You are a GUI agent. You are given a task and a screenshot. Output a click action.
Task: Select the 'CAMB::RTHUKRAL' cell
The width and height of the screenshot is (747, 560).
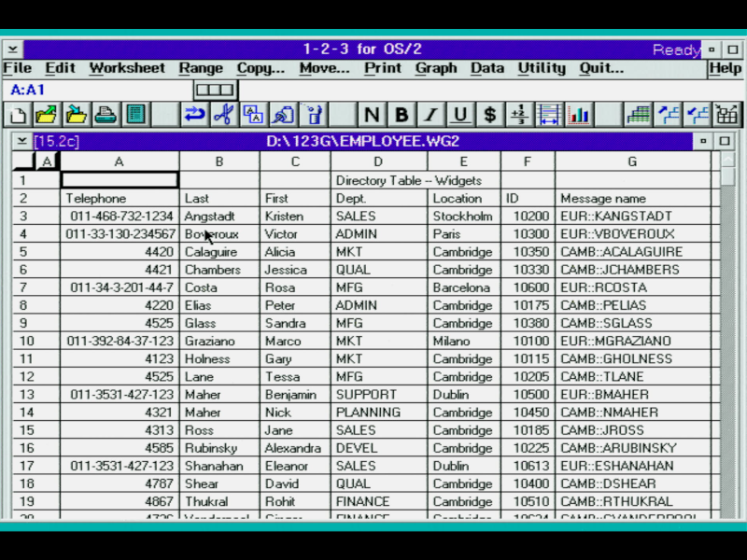[x=632, y=501]
